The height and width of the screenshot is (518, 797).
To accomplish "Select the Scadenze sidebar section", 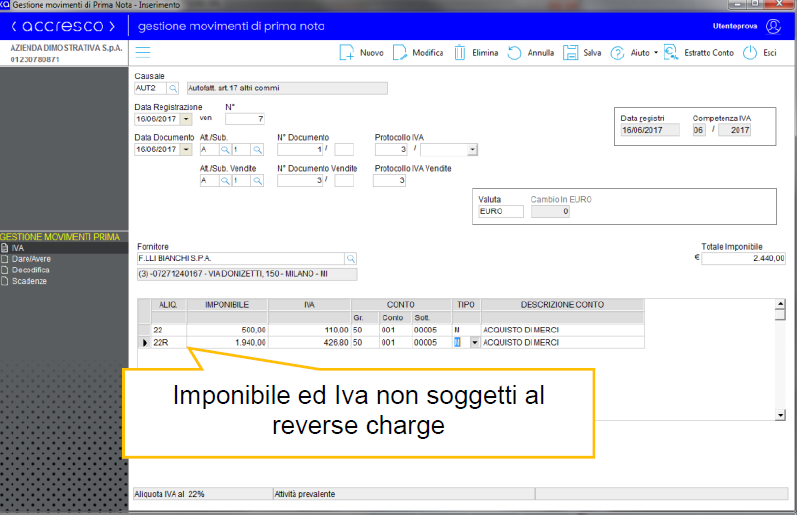I will click(64, 281).
